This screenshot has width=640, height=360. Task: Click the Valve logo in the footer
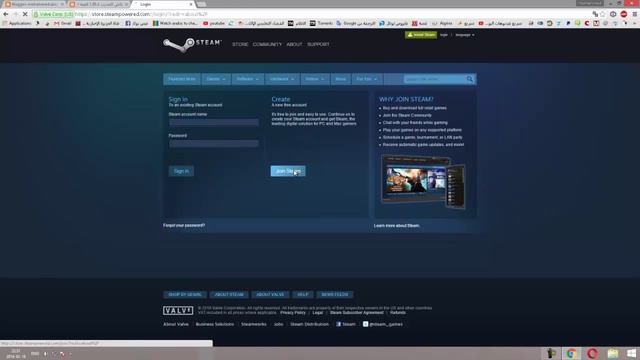click(178, 311)
